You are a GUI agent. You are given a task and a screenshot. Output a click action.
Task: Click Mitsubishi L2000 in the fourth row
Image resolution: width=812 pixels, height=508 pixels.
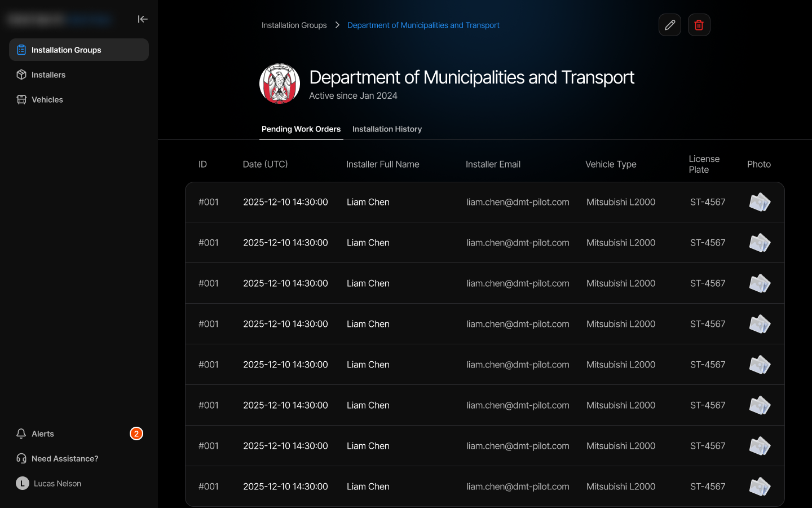tap(621, 324)
